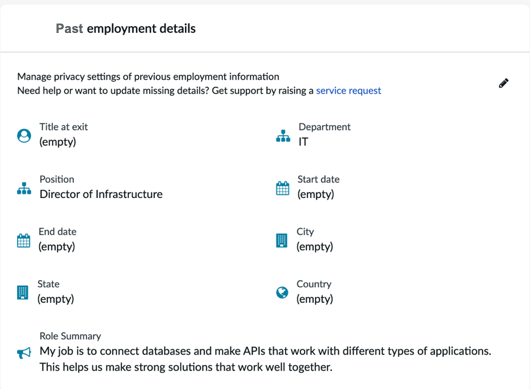530x389 pixels.
Task: Open the service request link
Action: coord(348,91)
